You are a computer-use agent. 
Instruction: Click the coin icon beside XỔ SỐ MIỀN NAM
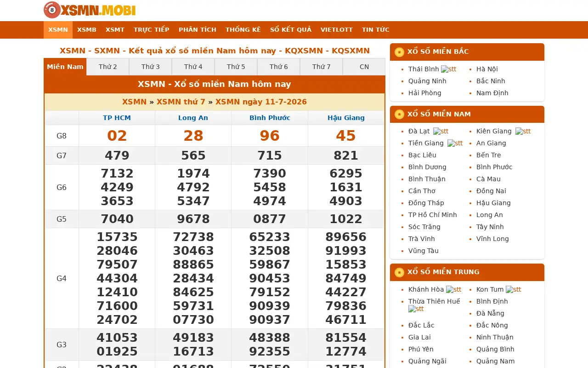point(399,115)
